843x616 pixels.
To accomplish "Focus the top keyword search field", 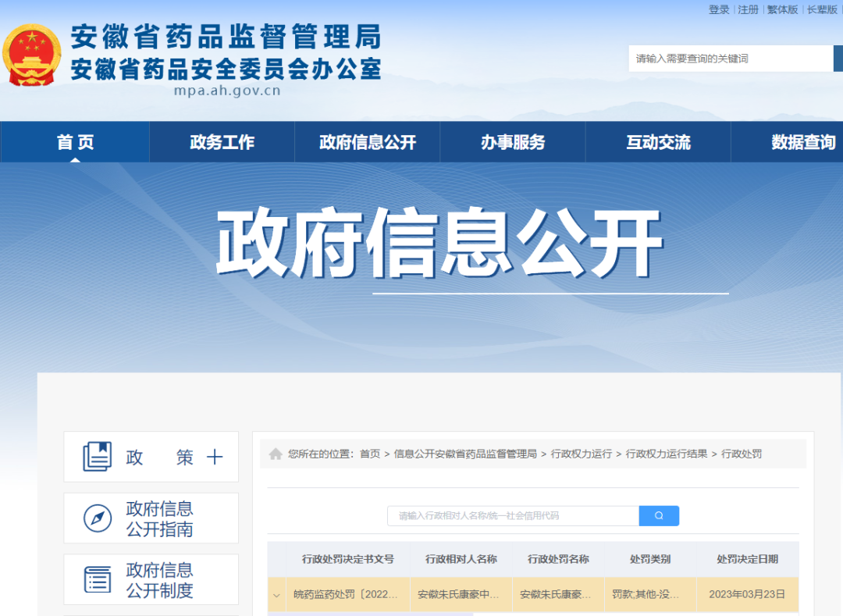I will click(730, 59).
